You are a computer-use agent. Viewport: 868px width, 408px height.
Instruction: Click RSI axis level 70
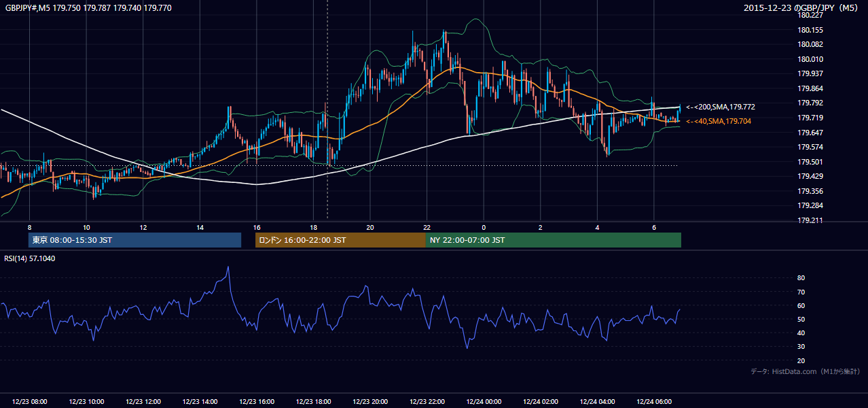(801, 292)
